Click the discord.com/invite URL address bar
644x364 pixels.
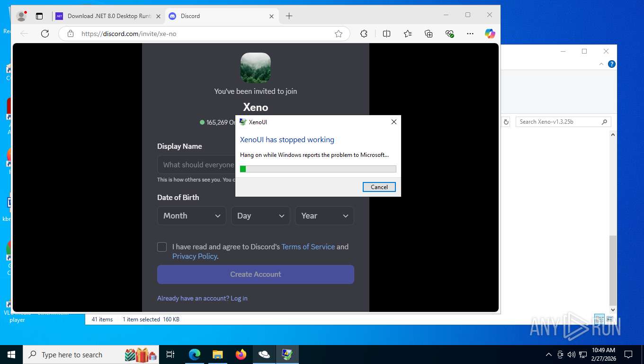204,34
